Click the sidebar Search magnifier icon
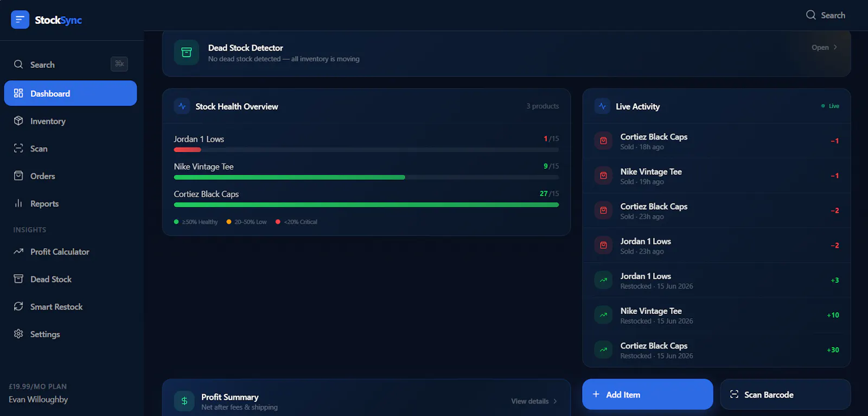 click(x=18, y=64)
